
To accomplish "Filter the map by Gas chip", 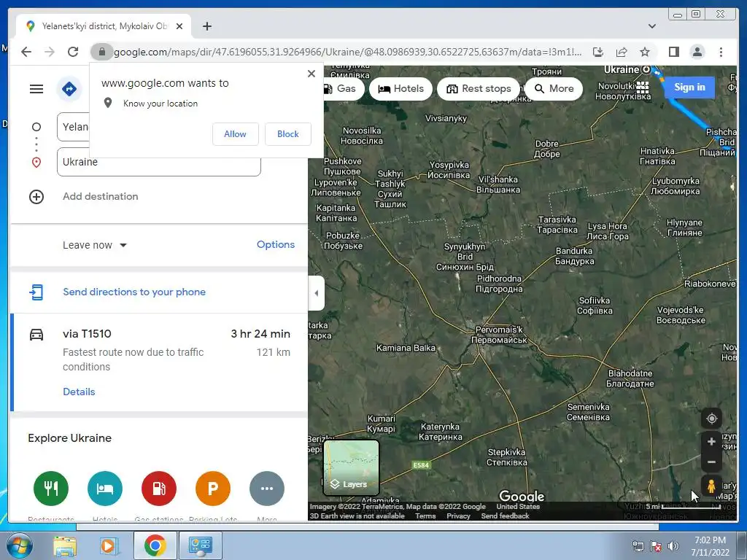I will tap(343, 88).
